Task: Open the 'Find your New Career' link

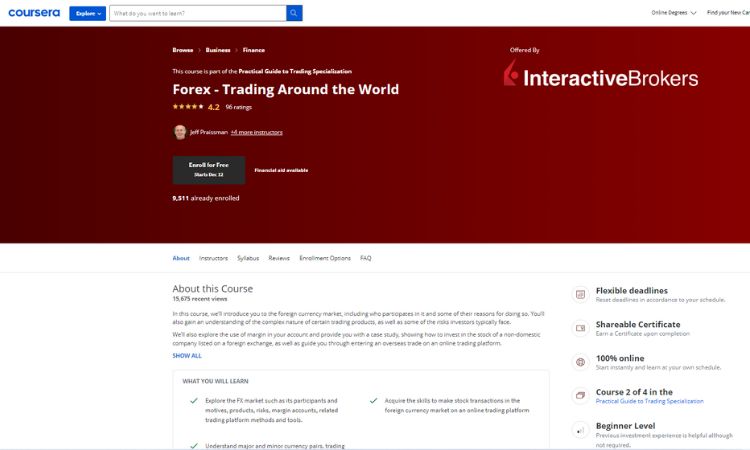Action: tap(728, 13)
